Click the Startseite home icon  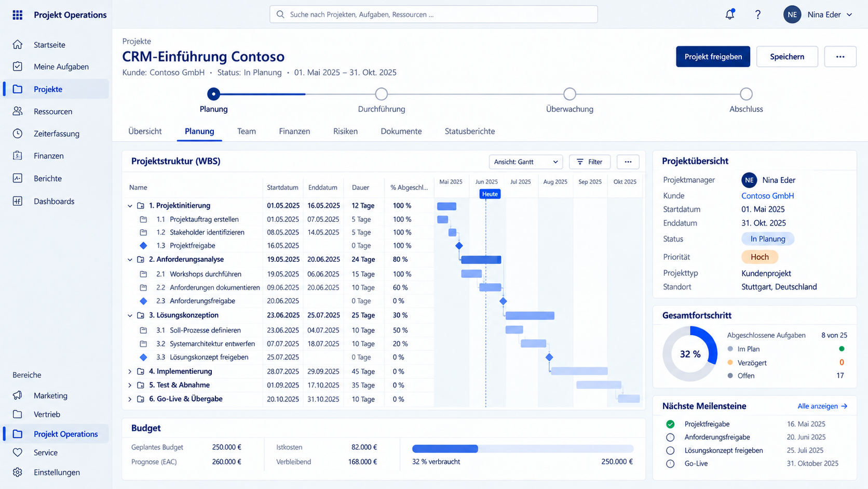18,45
